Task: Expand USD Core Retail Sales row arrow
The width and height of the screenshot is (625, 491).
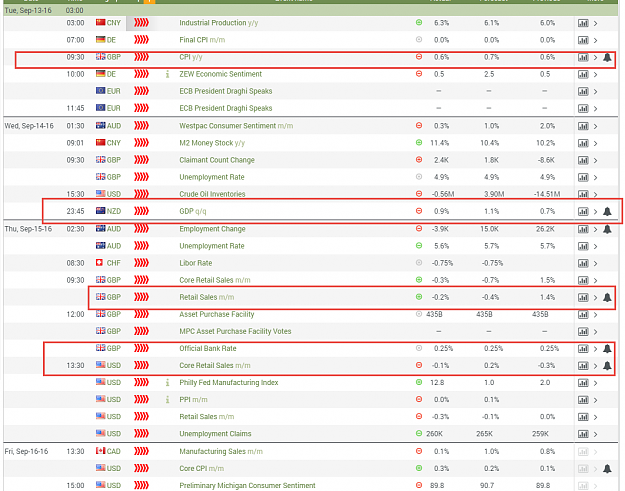Action: [x=596, y=366]
